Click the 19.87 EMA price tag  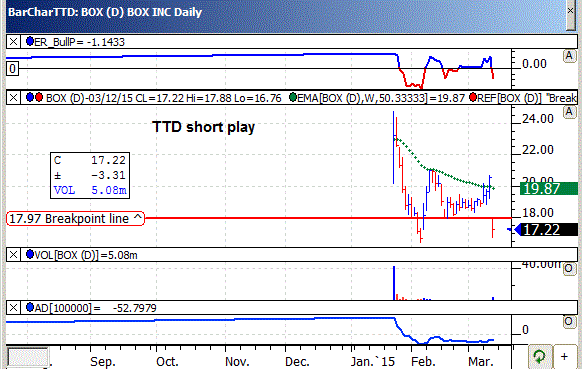[549, 188]
